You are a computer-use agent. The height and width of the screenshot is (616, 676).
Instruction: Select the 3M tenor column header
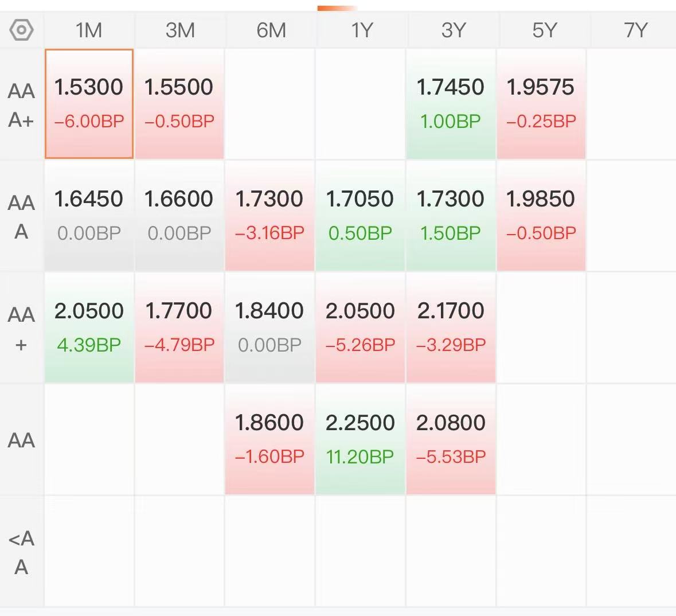[x=180, y=30]
